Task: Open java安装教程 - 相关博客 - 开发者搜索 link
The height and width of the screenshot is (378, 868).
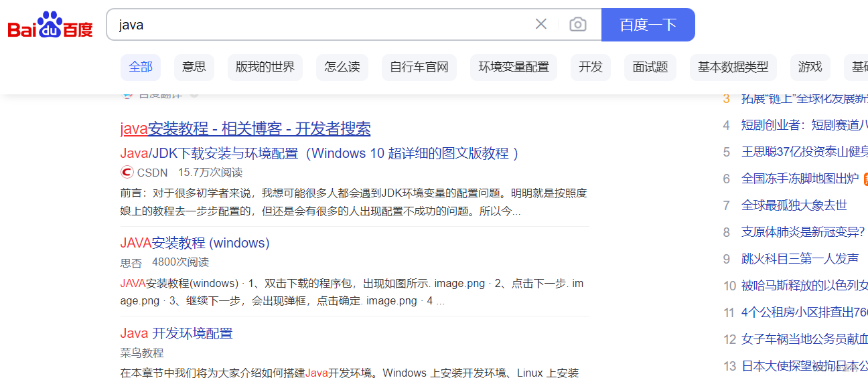Action: pos(245,128)
